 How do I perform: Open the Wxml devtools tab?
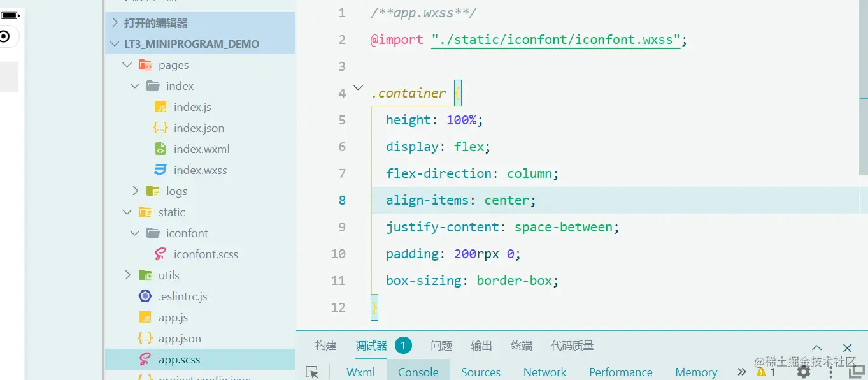click(x=360, y=372)
